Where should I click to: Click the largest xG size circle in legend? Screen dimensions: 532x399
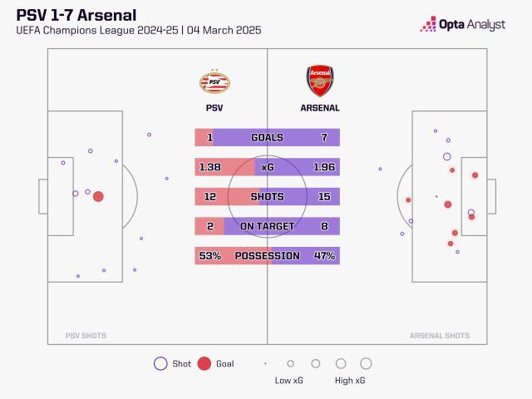tap(366, 363)
